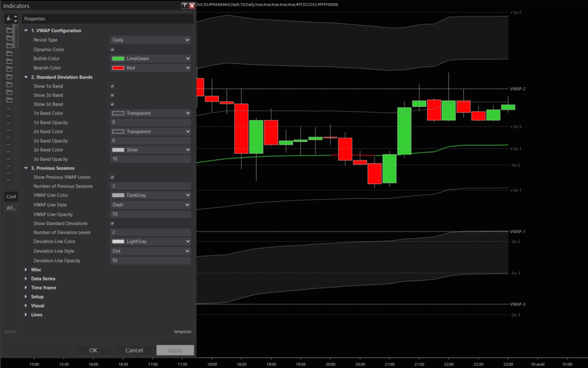Collapse the 2. Standard Deviation Bands section

26,77
